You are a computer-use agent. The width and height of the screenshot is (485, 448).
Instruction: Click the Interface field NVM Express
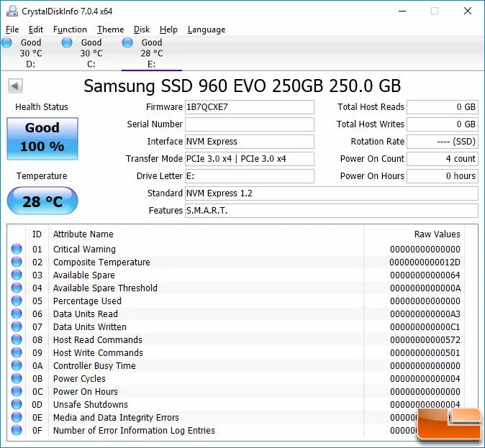click(x=250, y=142)
